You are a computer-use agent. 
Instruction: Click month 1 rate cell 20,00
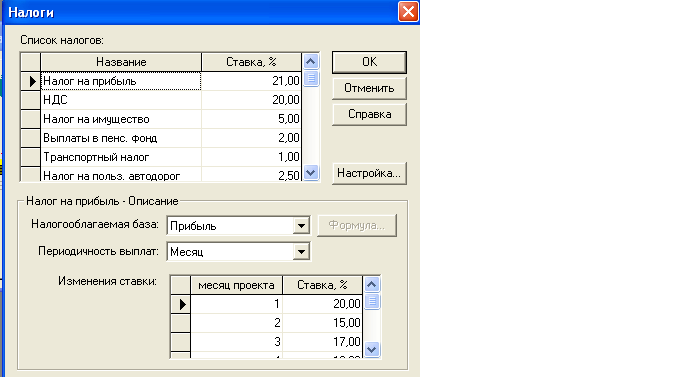(322, 304)
